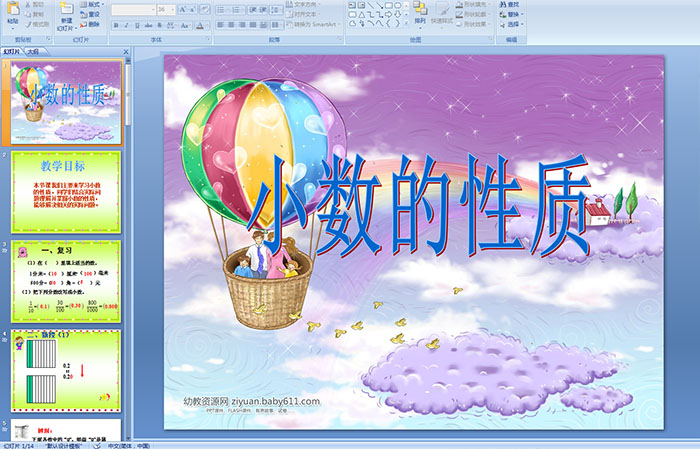Toggle Text Shadow (S) formatting
700x449 pixels.
click(159, 25)
